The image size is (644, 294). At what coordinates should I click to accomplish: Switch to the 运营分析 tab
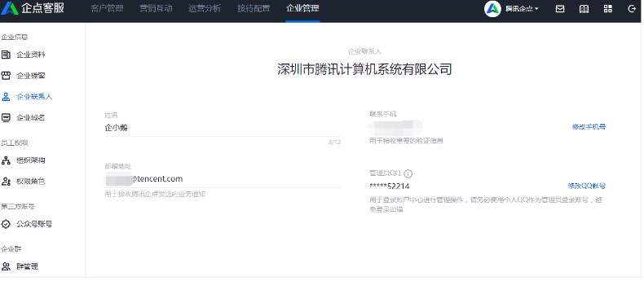pos(205,8)
